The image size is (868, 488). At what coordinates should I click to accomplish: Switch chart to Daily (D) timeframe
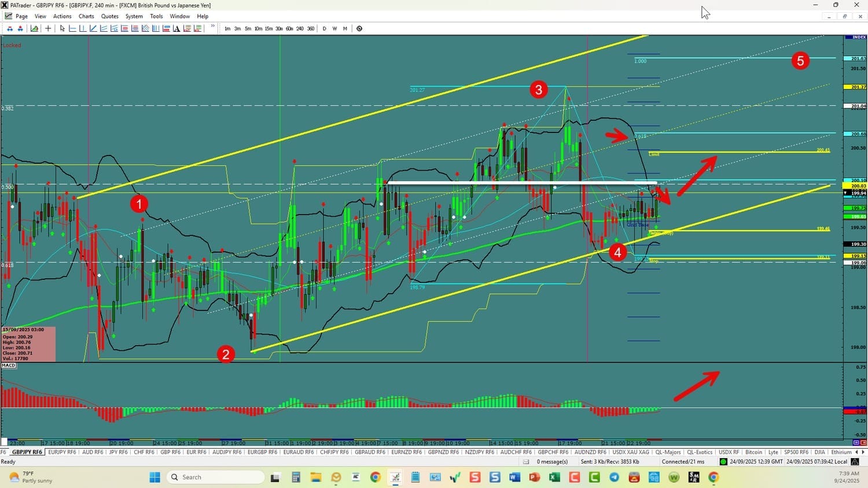pos(324,28)
